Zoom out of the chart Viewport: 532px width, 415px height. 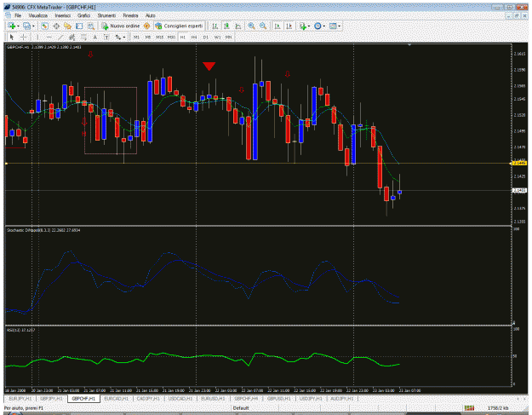pyautogui.click(x=263, y=26)
